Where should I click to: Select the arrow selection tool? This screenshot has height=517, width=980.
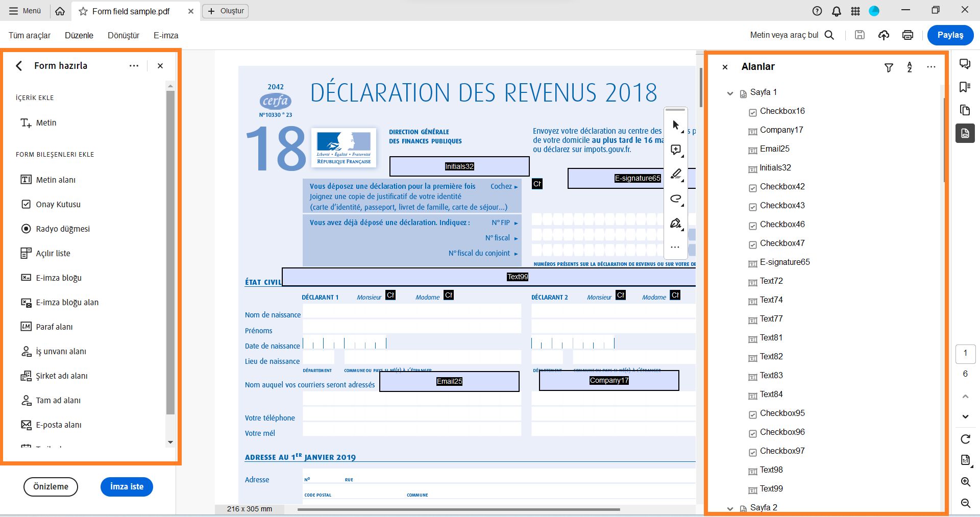(676, 126)
